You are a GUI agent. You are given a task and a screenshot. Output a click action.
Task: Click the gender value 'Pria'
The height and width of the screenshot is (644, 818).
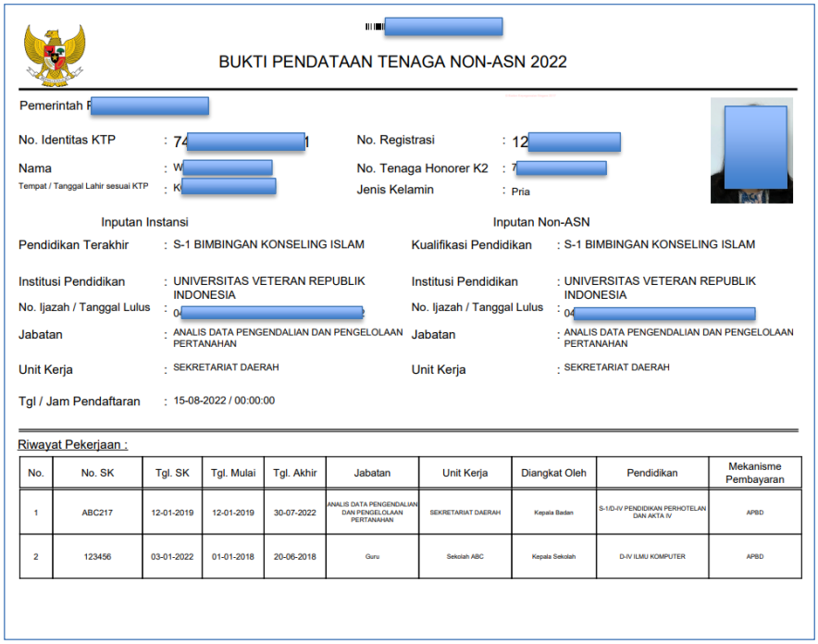coord(521,192)
